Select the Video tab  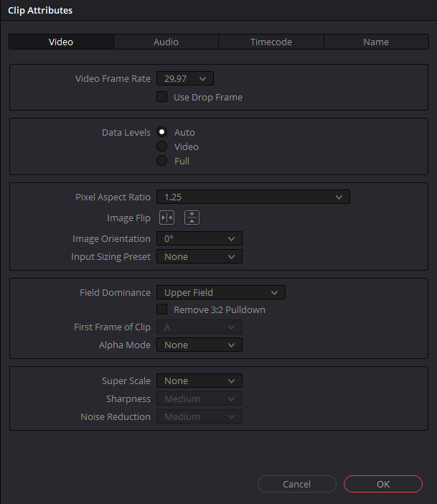pos(61,42)
